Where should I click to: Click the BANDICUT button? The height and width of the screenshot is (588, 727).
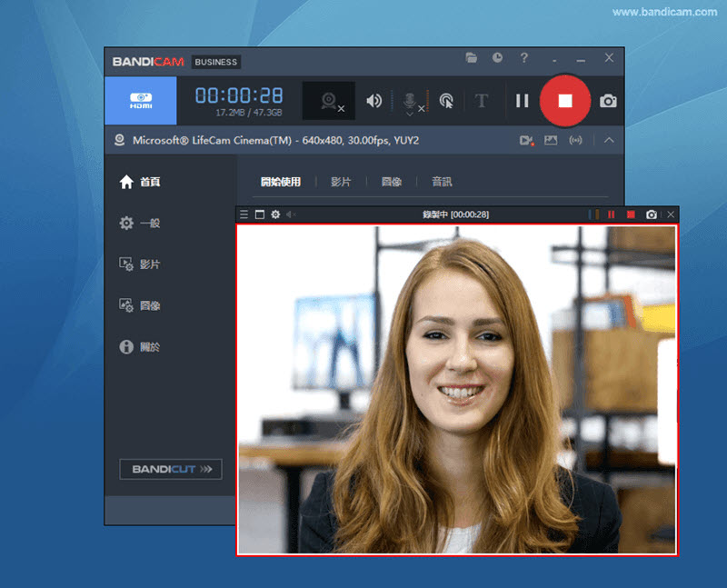pyautogui.click(x=171, y=469)
